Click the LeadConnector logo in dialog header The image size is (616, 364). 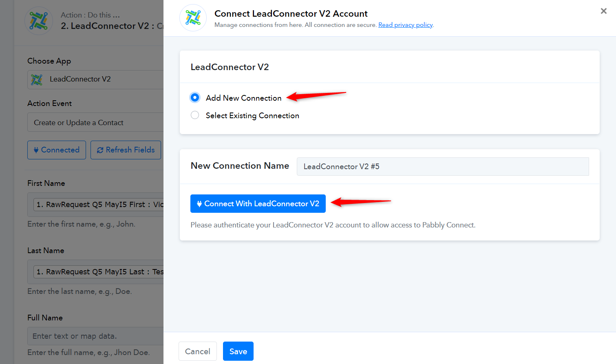point(193,18)
